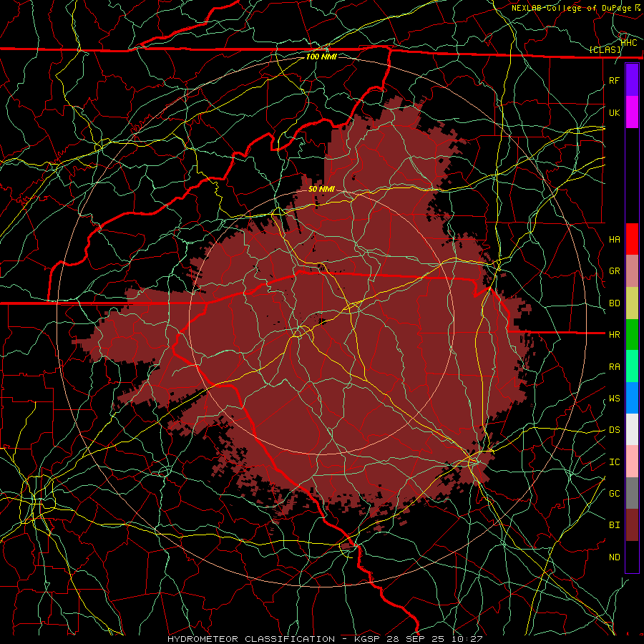
Task: Select the GR legend color block
Action: pyautogui.click(x=632, y=271)
